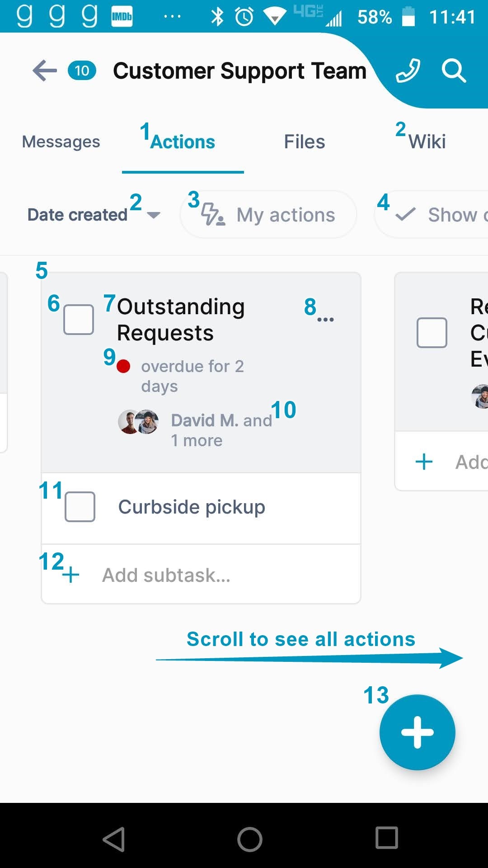The width and height of the screenshot is (488, 868).
Task: Check the Outstanding Requests checkbox
Action: click(x=79, y=320)
